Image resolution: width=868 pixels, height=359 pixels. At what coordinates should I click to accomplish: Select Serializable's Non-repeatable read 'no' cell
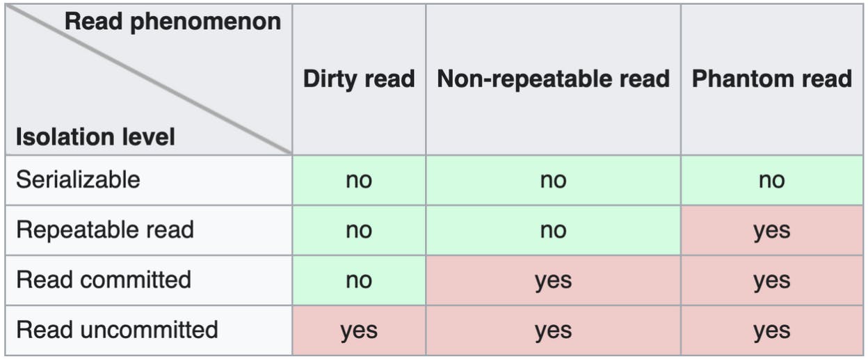click(x=553, y=180)
